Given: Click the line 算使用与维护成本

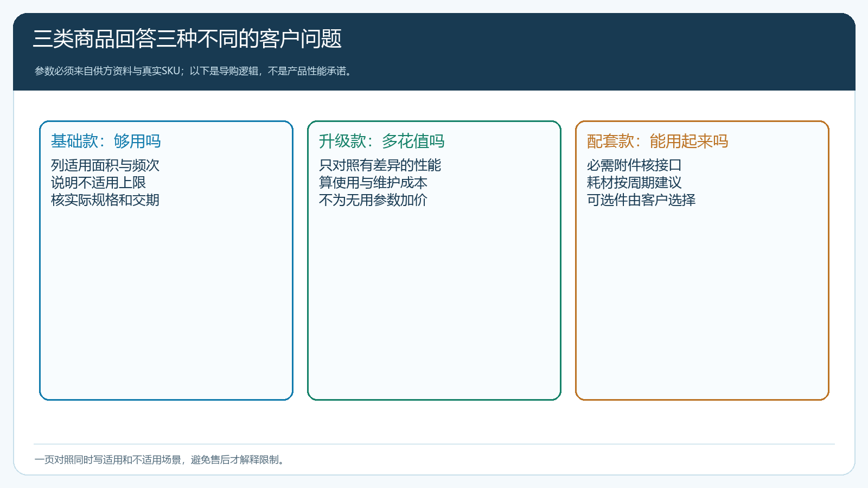Looking at the screenshot, I should coord(373,183).
